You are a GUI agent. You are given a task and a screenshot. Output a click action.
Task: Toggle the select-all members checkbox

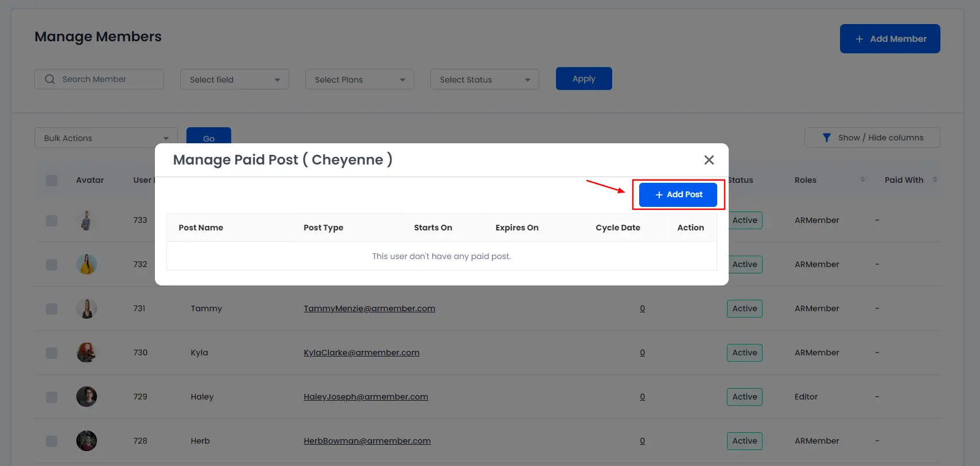click(x=52, y=181)
